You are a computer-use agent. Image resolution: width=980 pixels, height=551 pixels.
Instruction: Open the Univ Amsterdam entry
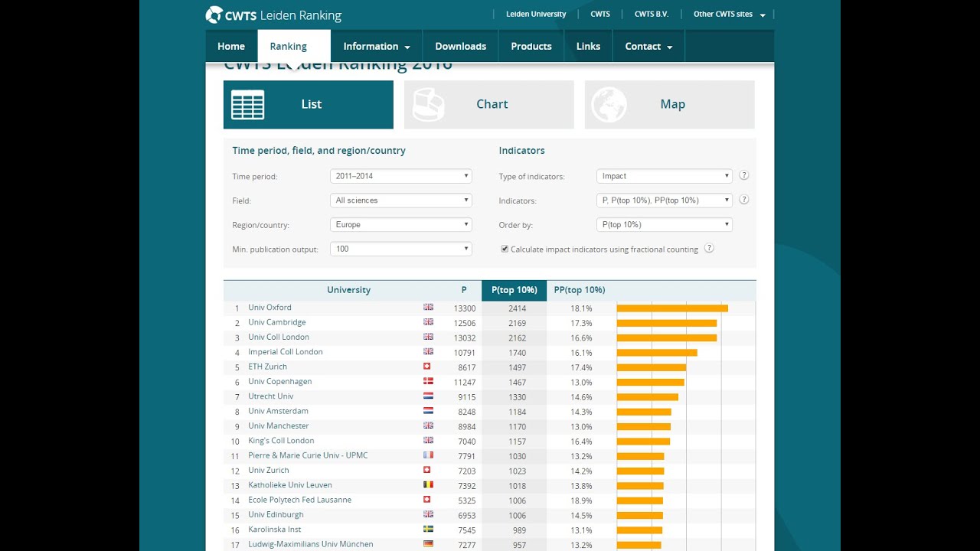pyautogui.click(x=278, y=411)
